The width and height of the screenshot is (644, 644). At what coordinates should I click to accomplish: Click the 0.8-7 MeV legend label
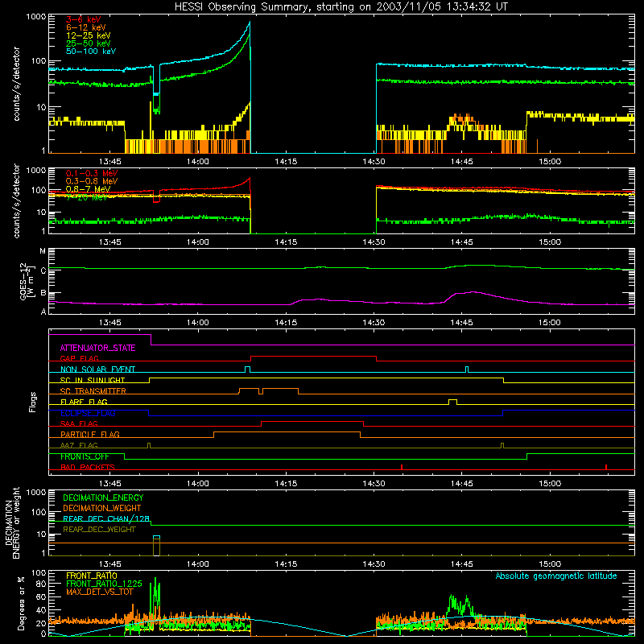[88, 189]
